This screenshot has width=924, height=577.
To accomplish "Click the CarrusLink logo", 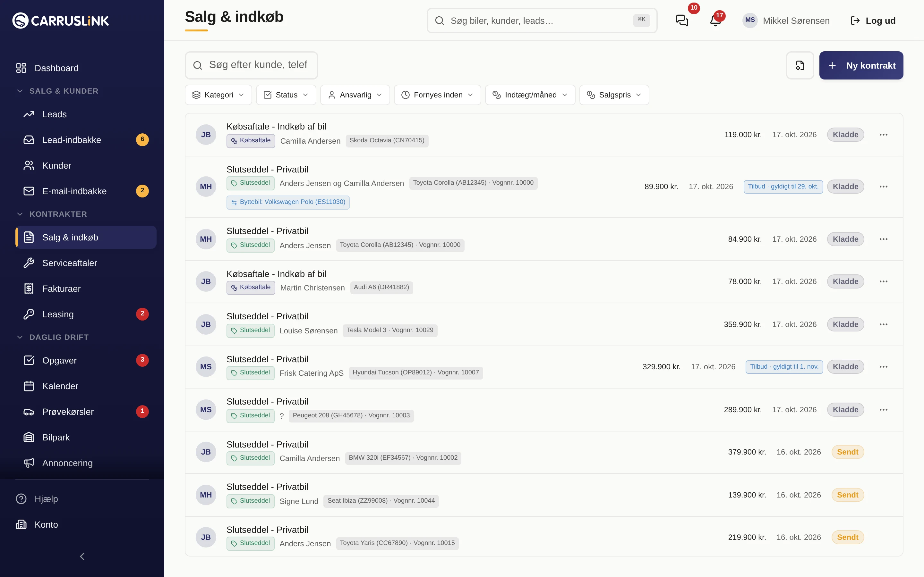I will (x=61, y=21).
